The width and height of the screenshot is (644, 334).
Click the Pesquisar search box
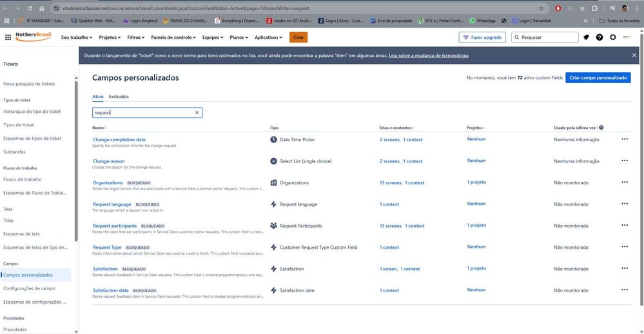click(545, 37)
